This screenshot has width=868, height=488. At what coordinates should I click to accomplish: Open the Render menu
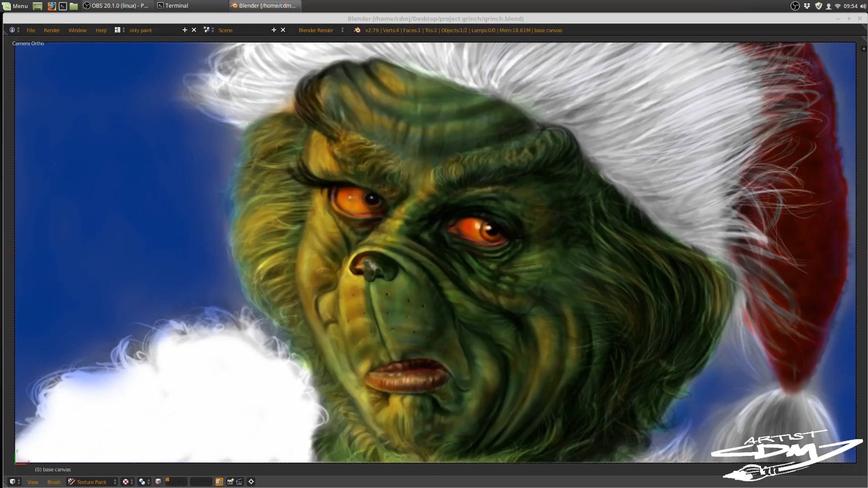[51, 30]
